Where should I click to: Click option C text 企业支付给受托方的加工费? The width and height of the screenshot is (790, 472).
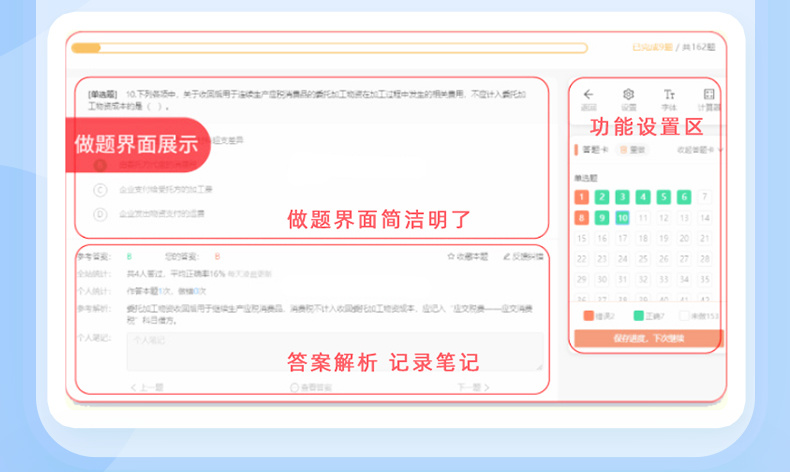click(166, 190)
